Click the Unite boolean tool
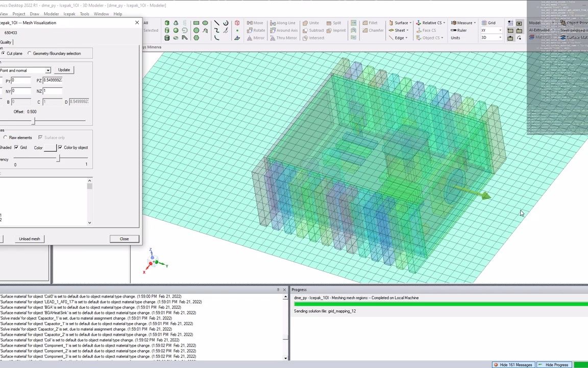 (310, 23)
